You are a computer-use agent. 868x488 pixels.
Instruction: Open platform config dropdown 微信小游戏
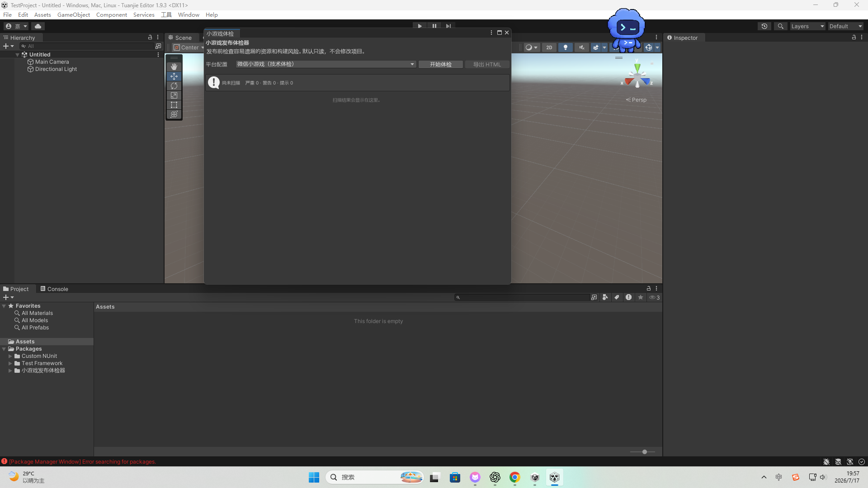point(325,64)
